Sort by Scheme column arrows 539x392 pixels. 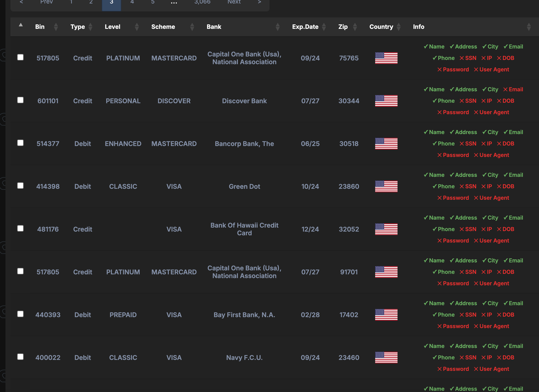click(x=192, y=27)
